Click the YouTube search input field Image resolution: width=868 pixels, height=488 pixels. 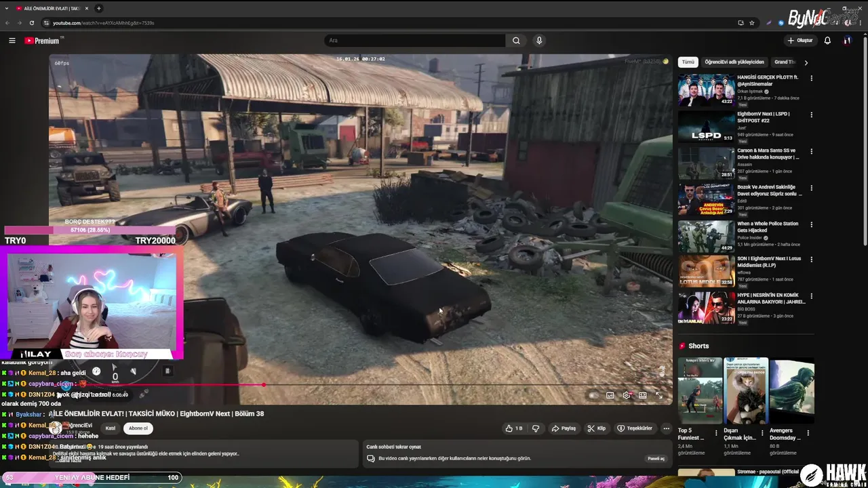point(414,41)
